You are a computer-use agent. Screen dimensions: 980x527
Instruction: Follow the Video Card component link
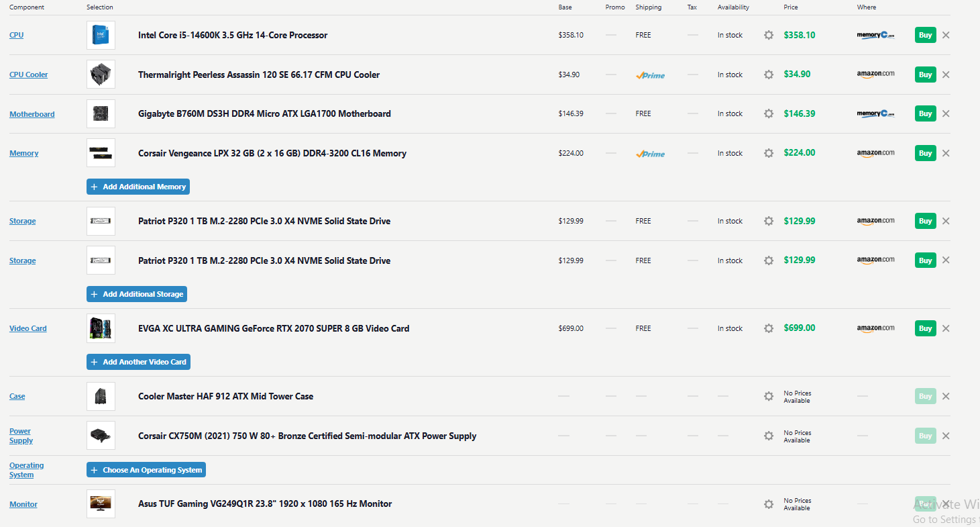coord(28,328)
